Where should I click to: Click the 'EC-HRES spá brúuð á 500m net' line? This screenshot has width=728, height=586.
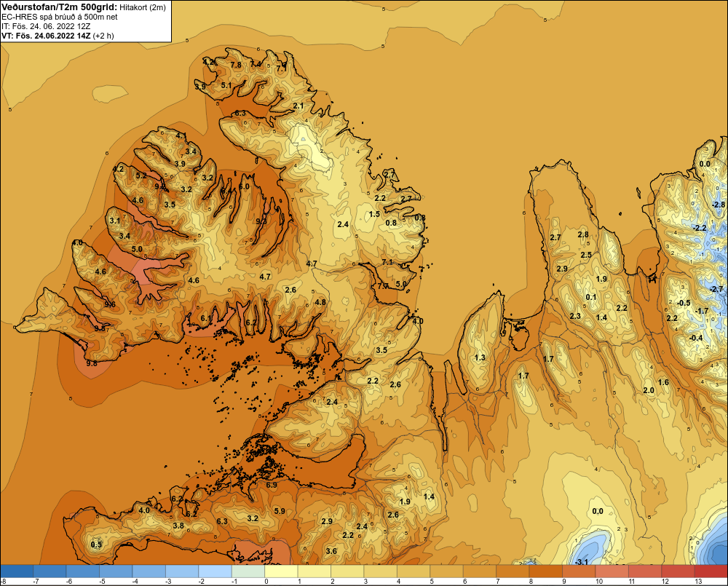point(60,17)
